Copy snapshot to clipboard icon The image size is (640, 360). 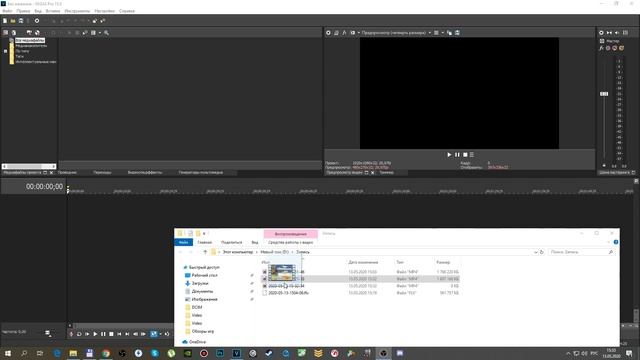point(449,33)
